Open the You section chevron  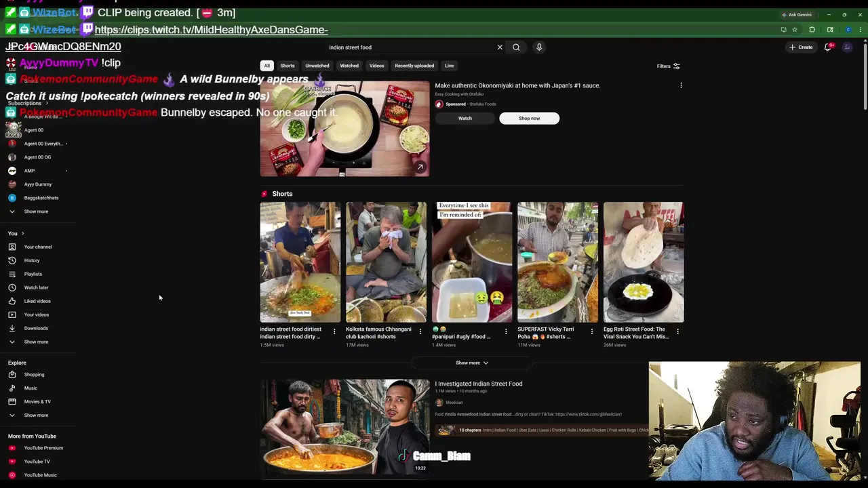(x=22, y=233)
